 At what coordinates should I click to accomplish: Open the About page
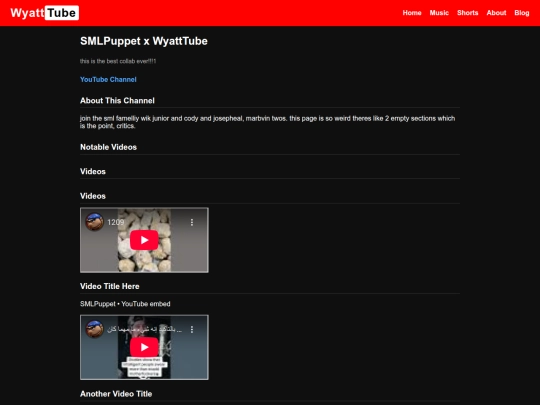496,13
